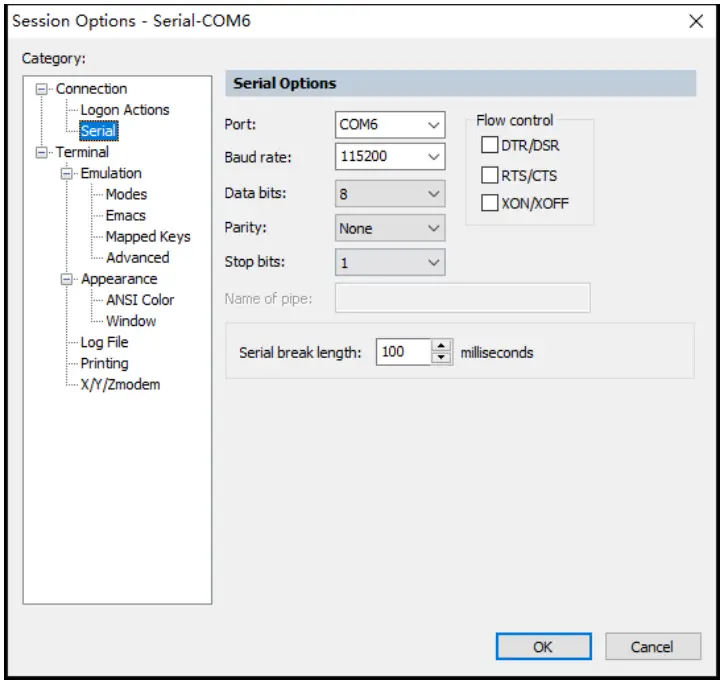Collapse the Connection tree node

42,89
